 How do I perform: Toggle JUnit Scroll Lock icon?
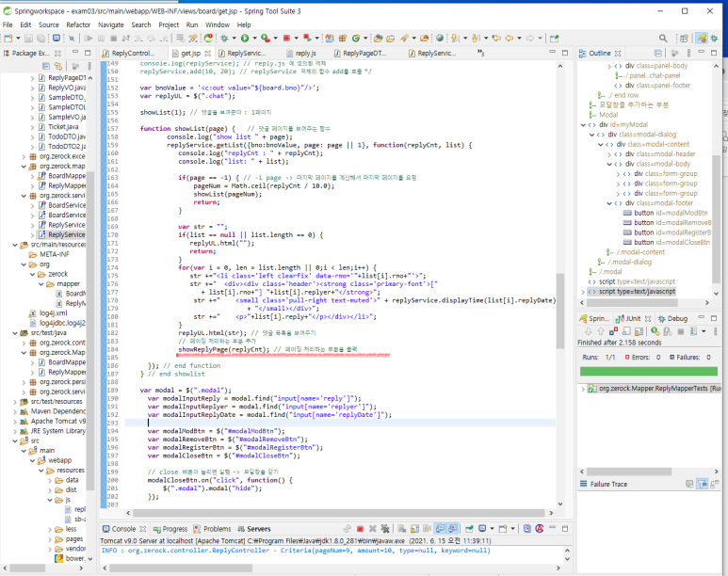coord(639,331)
